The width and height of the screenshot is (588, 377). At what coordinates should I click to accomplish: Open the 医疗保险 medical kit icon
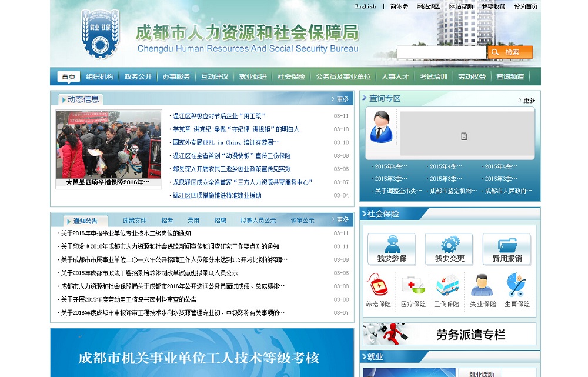(x=413, y=285)
